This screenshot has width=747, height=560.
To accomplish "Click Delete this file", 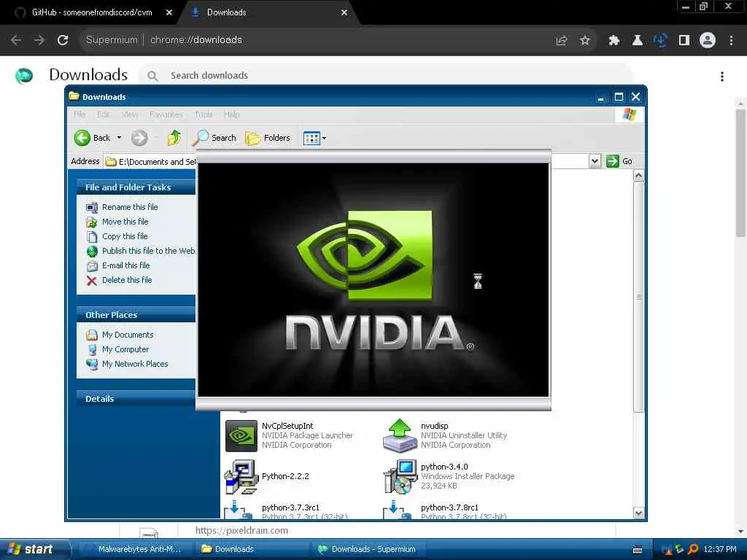I will coord(127,280).
